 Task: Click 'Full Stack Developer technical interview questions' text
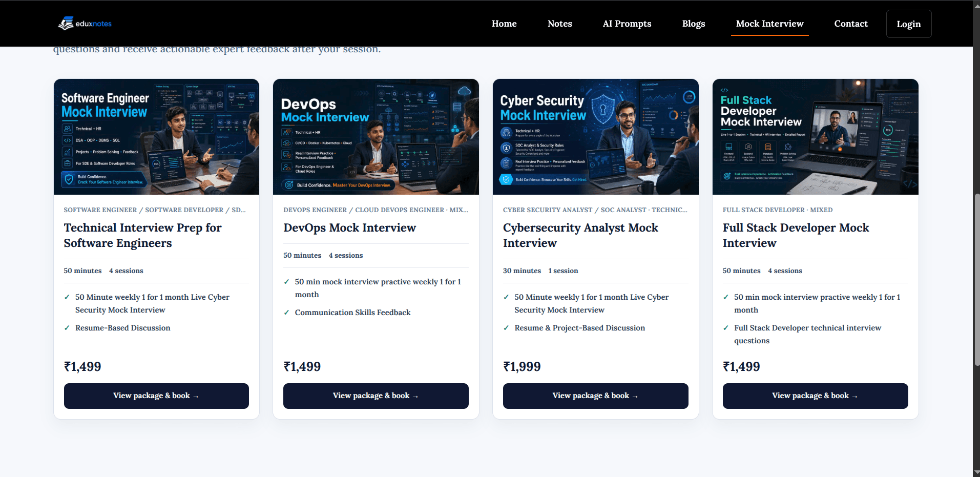click(808, 334)
